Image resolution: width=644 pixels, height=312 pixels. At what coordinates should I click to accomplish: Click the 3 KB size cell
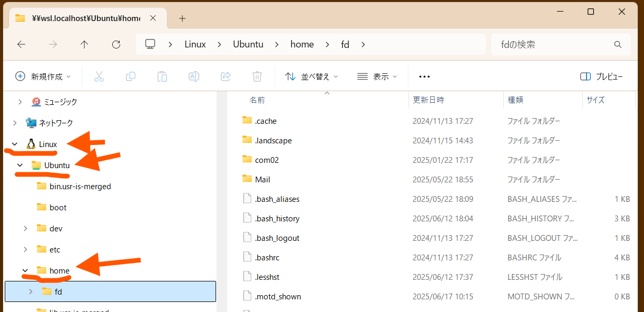pyautogui.click(x=622, y=218)
